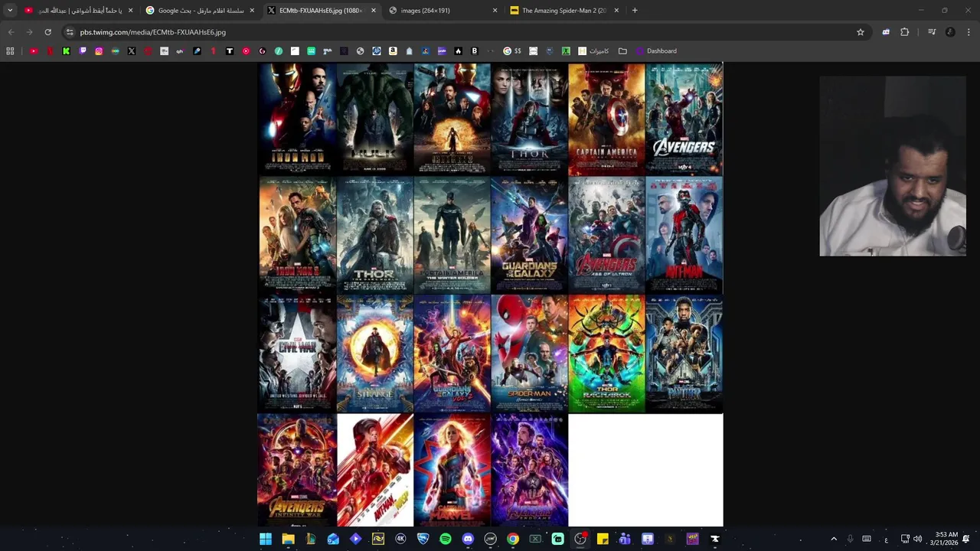Click the Ant-Man poster

coord(684,235)
